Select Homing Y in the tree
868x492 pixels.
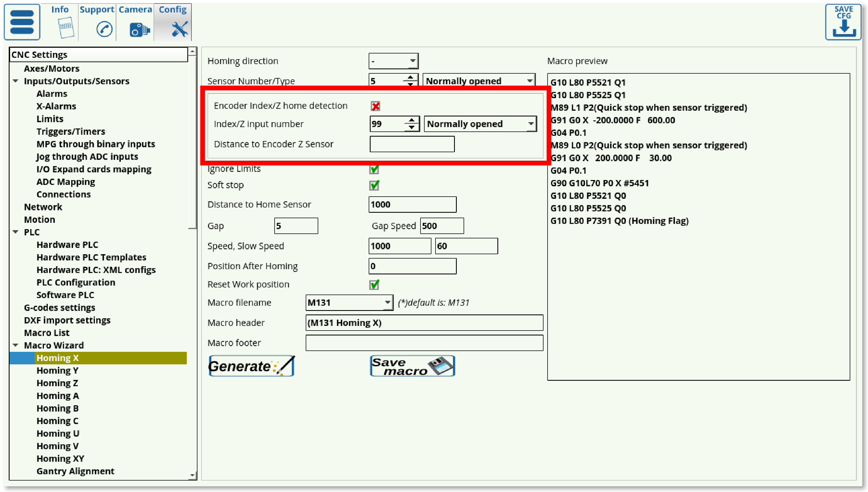pos(58,371)
